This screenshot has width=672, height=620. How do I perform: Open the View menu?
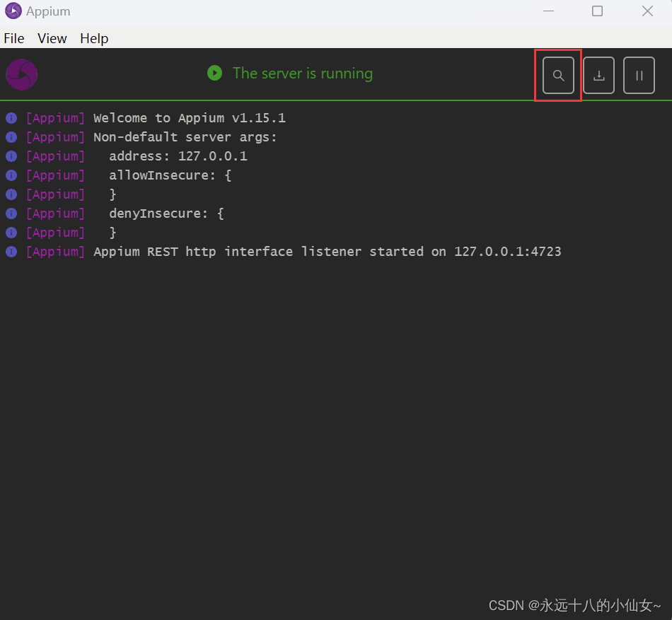(x=52, y=39)
